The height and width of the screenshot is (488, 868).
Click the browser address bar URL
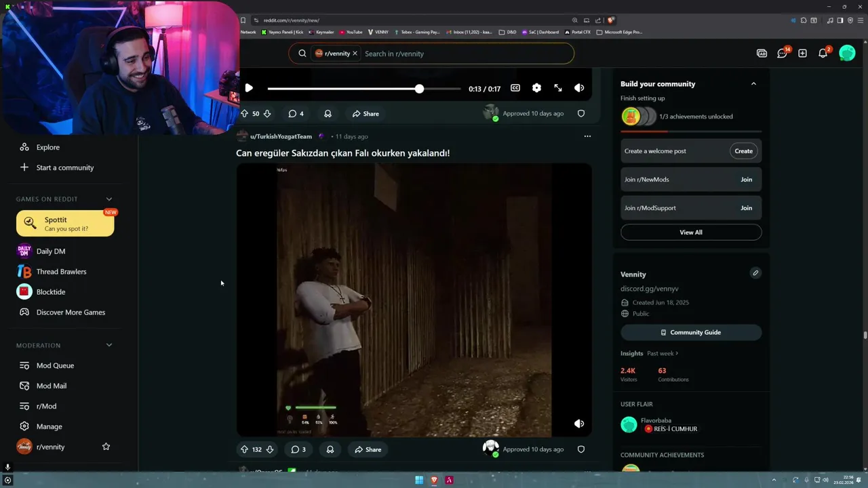tap(292, 20)
